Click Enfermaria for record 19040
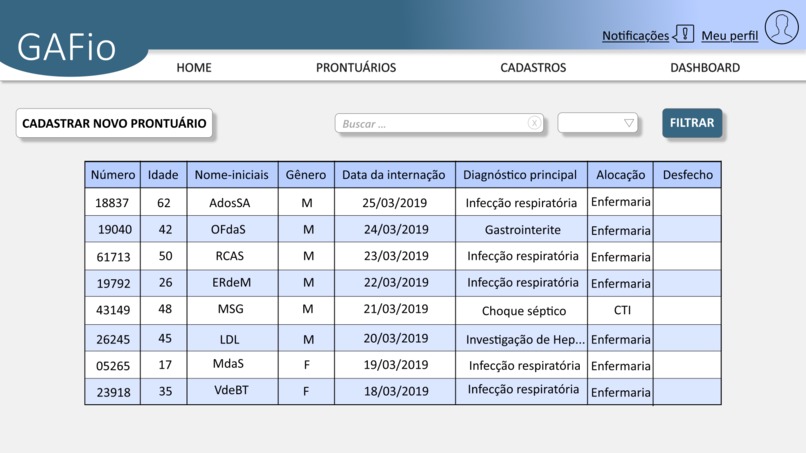Image resolution: width=806 pixels, height=453 pixels. click(x=620, y=230)
